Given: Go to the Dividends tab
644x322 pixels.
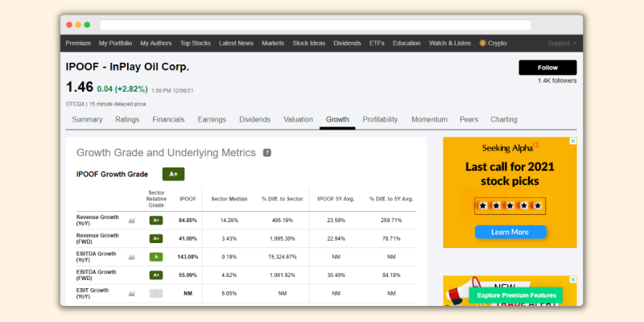Looking at the screenshot, I should [255, 119].
